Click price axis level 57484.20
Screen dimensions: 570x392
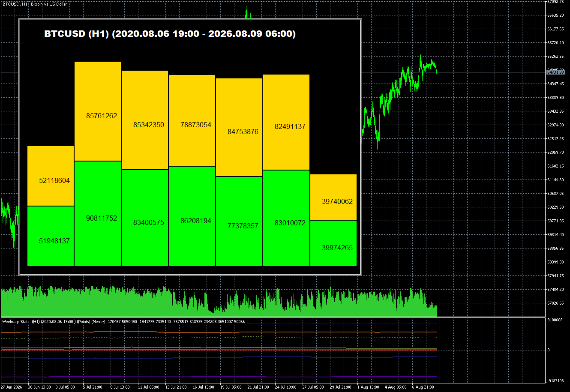pos(555,290)
